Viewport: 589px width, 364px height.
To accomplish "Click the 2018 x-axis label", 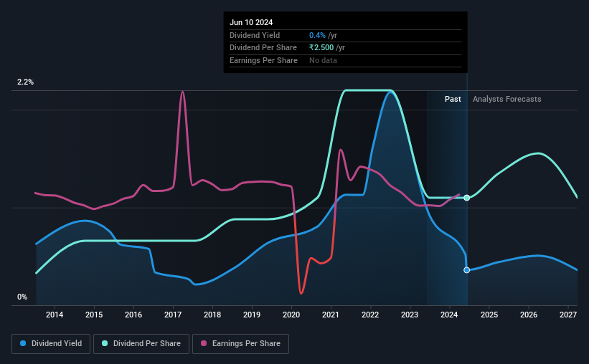I will tap(212, 315).
